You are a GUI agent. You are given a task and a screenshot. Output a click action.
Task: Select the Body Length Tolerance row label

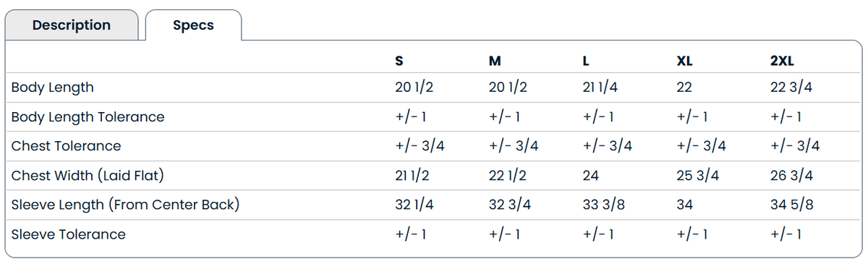[88, 116]
